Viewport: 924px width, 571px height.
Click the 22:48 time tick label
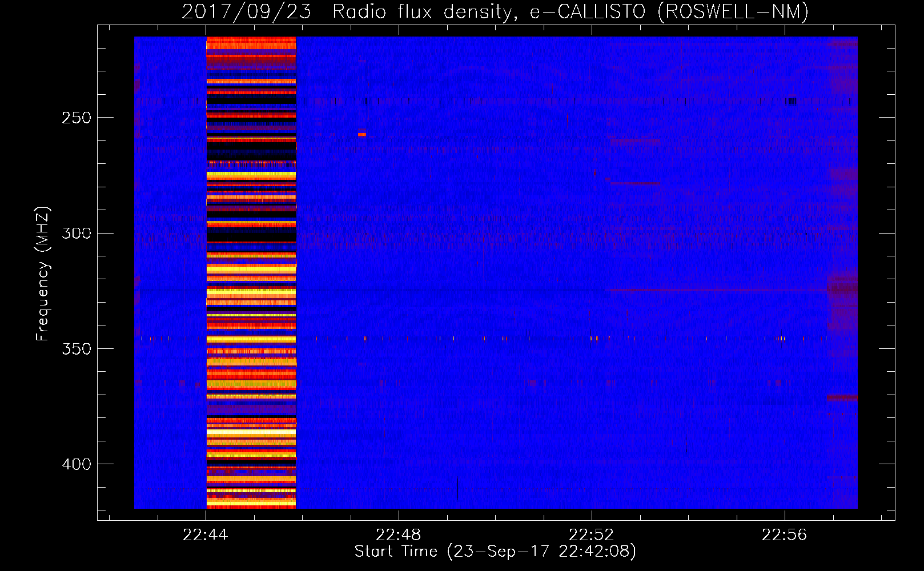[x=399, y=535]
